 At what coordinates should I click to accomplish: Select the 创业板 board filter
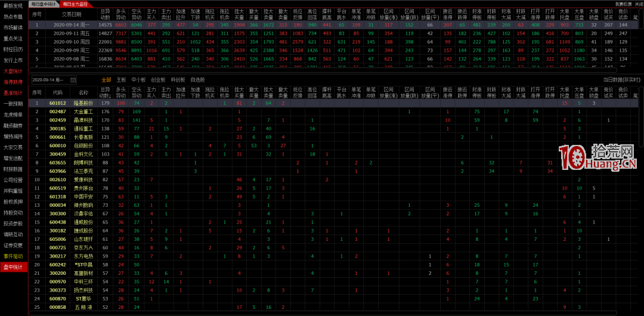pyautogui.click(x=158, y=80)
